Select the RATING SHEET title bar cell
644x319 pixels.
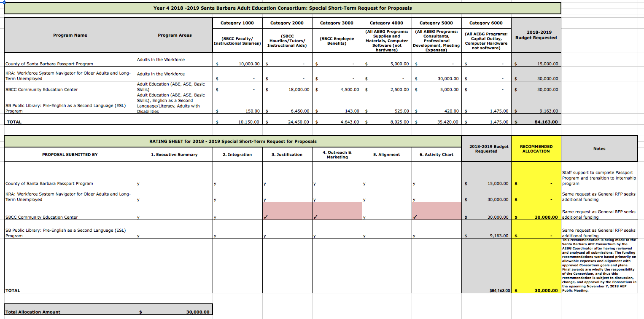(x=233, y=141)
